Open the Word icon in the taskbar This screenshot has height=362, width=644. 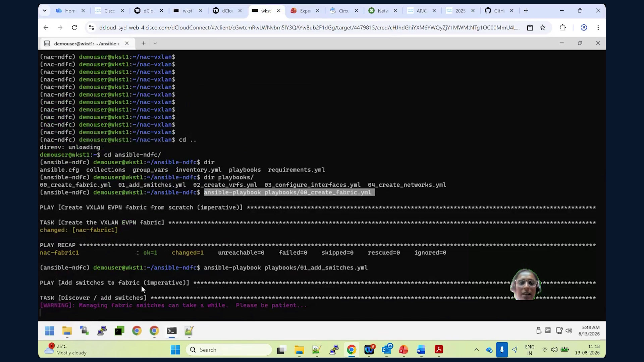tap(421, 350)
